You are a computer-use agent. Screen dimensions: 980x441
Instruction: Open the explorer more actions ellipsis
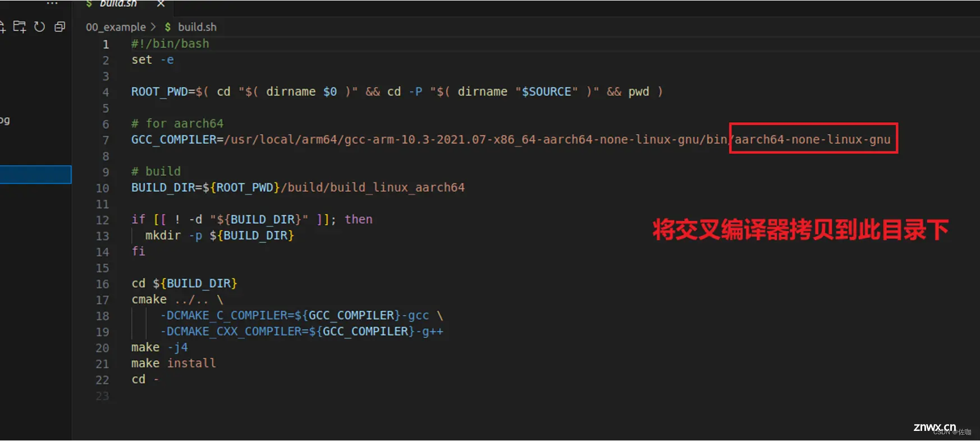52,3
